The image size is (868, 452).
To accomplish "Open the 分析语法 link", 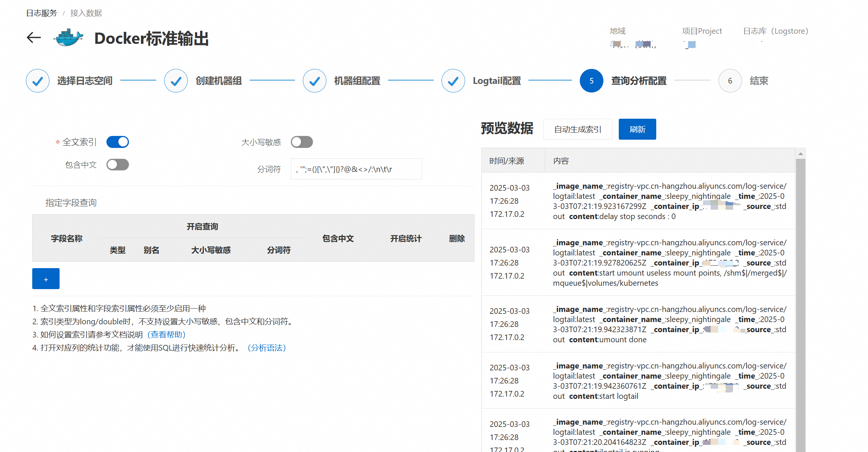I will (x=267, y=348).
